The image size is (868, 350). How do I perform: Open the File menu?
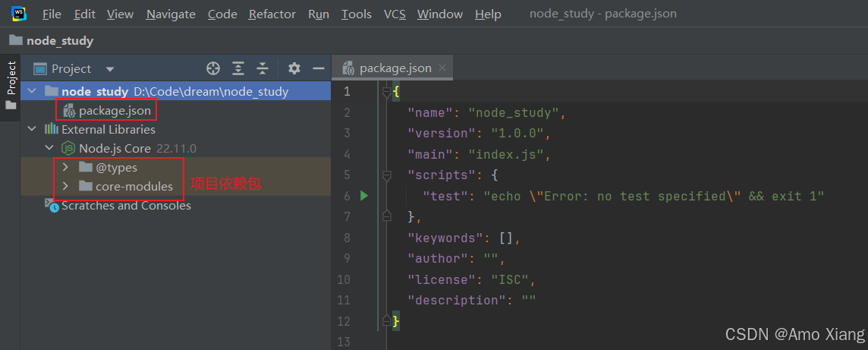click(52, 14)
